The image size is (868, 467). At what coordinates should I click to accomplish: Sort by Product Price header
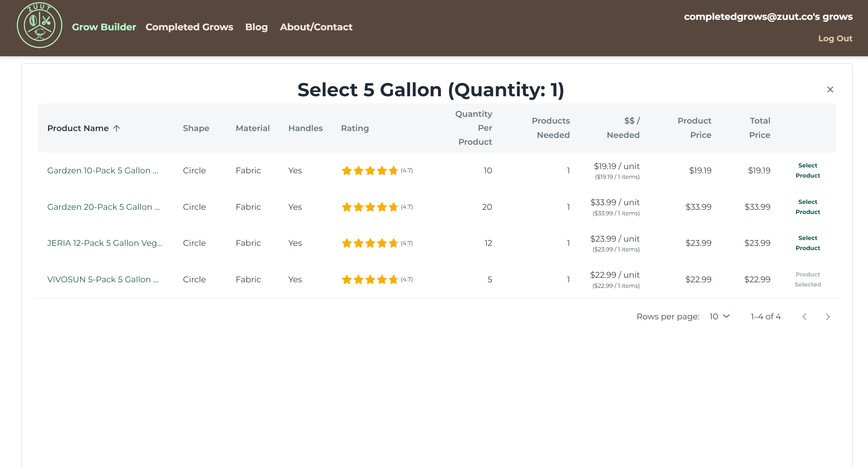[x=694, y=128]
